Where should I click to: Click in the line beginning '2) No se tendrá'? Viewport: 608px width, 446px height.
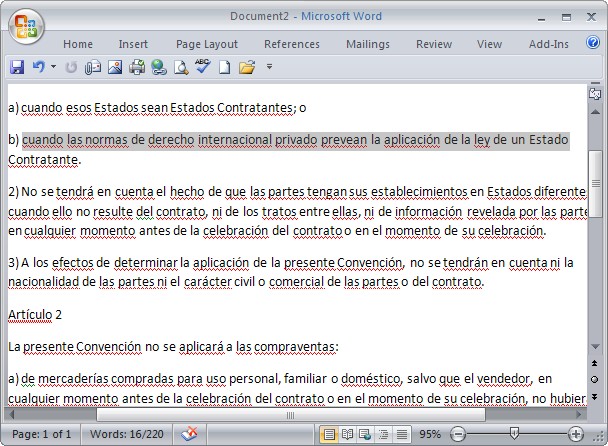[x=297, y=192]
